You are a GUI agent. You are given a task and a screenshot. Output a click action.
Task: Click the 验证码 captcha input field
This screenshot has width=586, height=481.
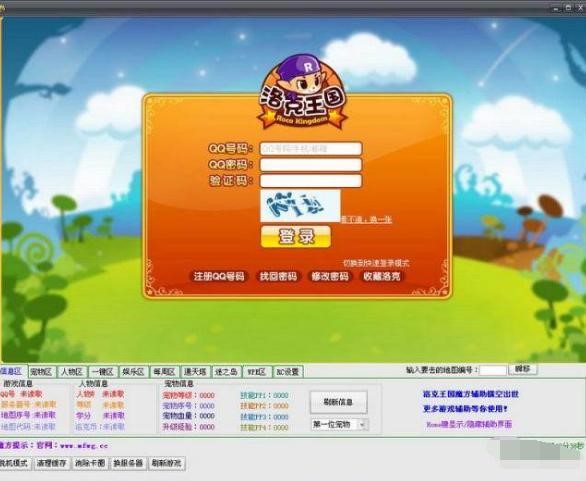311,181
